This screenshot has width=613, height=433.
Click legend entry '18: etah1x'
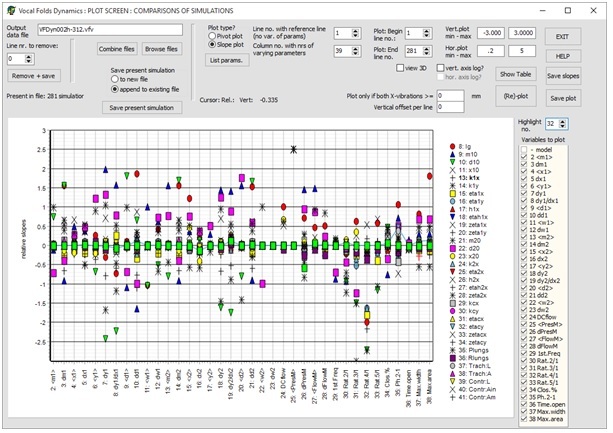469,217
